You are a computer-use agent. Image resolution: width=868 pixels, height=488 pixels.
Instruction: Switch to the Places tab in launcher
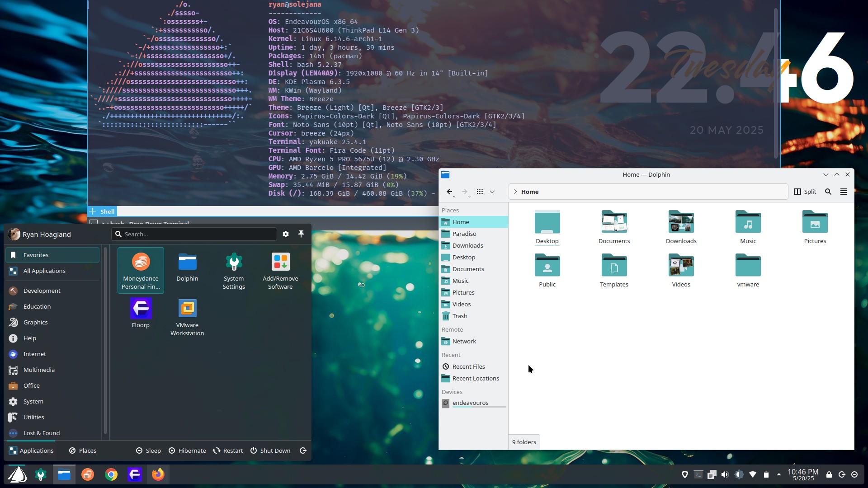click(83, 450)
